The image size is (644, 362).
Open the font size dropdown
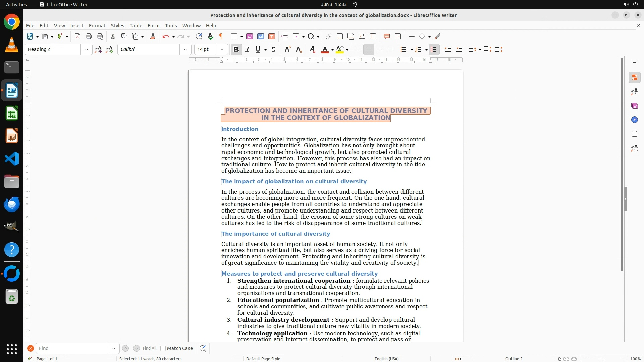tap(222, 50)
